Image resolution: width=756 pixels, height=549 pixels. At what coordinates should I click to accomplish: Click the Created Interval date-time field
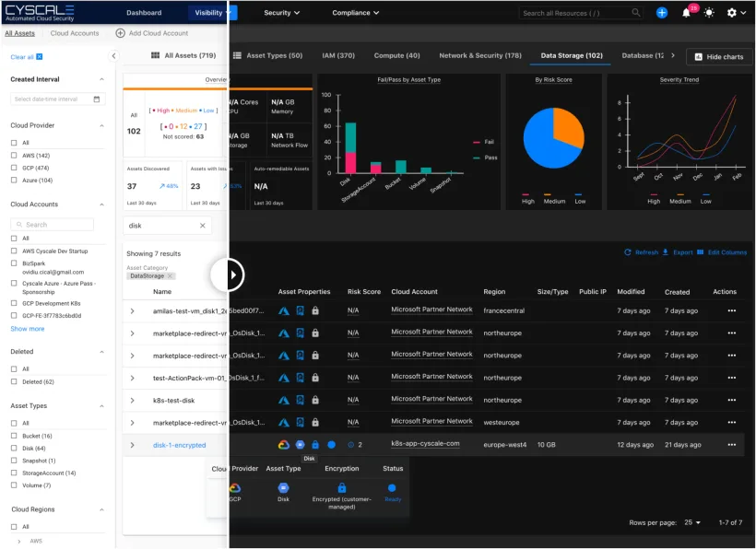pos(57,99)
